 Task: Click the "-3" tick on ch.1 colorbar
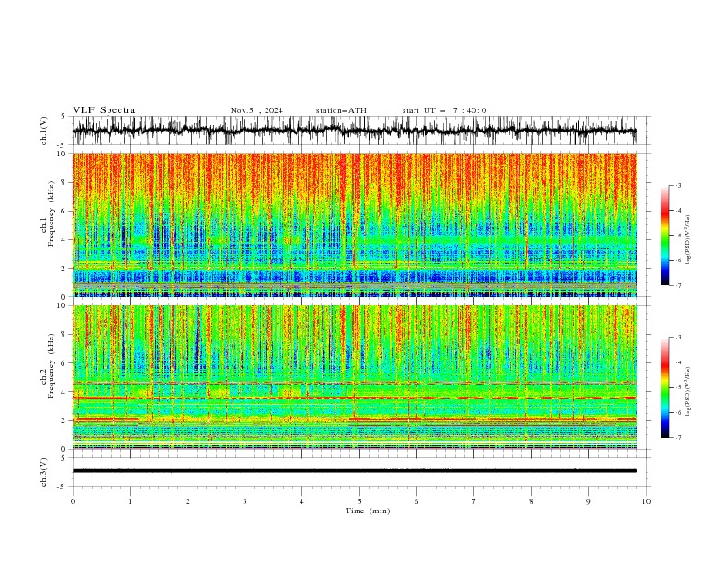[677, 185]
